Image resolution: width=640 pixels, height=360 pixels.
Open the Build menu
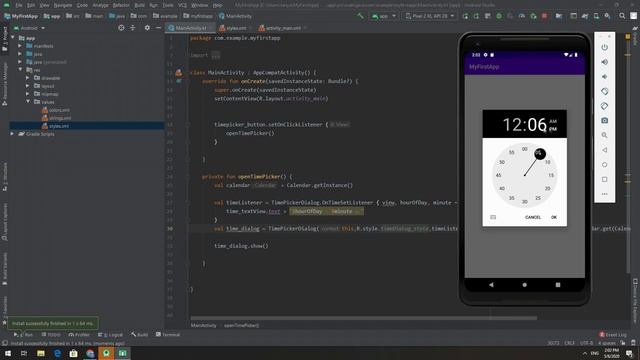pyautogui.click(x=139, y=5)
